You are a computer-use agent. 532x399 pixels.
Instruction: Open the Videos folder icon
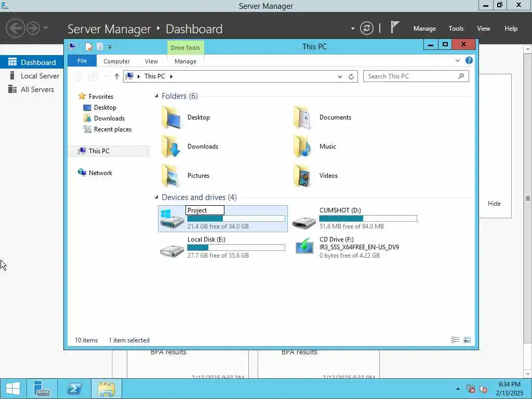click(x=302, y=176)
